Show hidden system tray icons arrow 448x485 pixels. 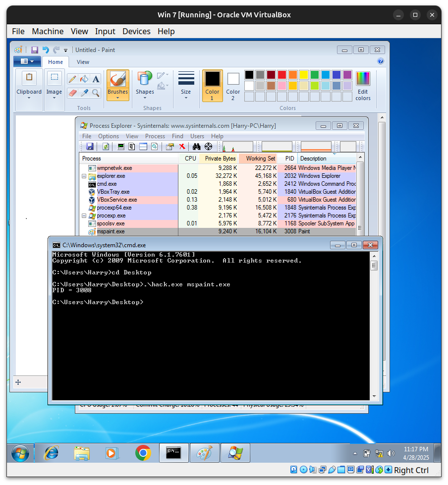355,453
